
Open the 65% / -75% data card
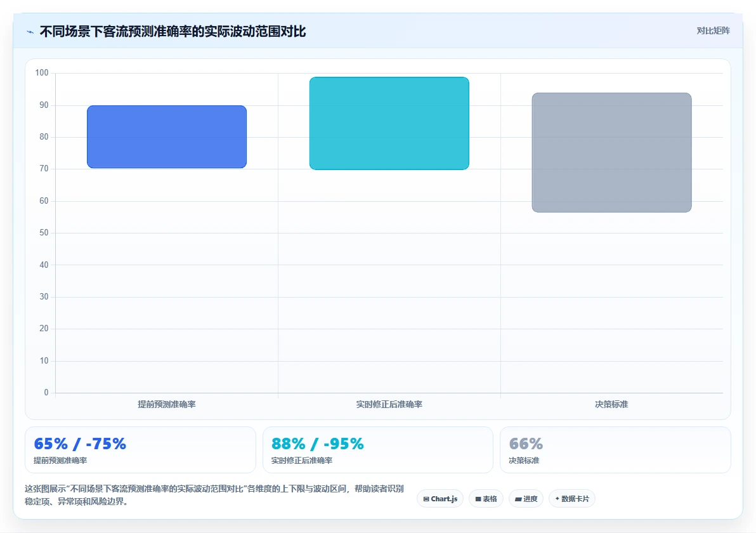coord(140,450)
